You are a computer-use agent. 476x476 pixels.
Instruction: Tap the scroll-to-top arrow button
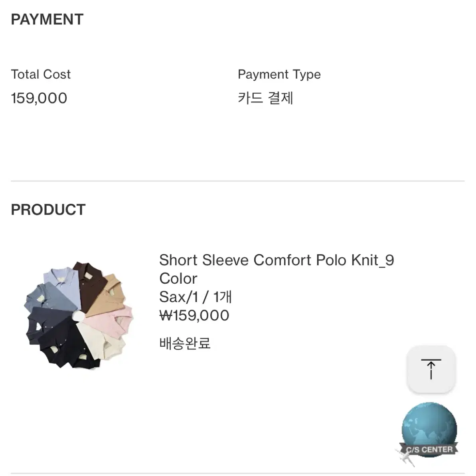coord(431,369)
